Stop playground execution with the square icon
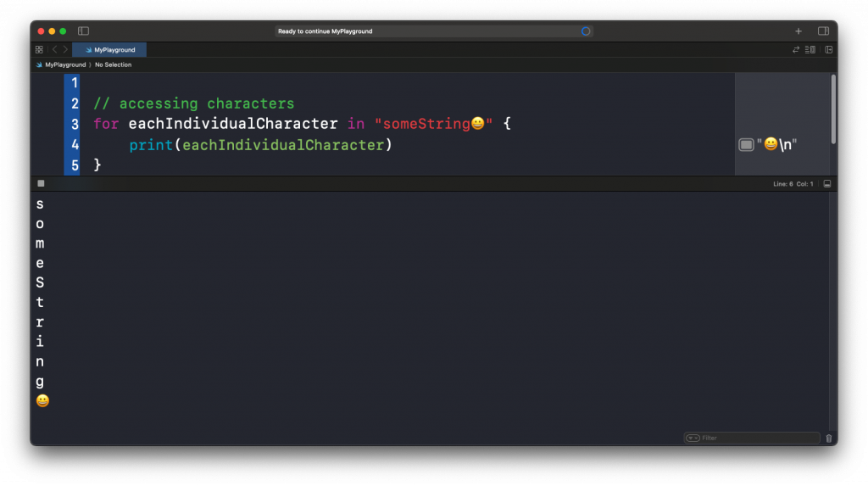 (x=41, y=183)
